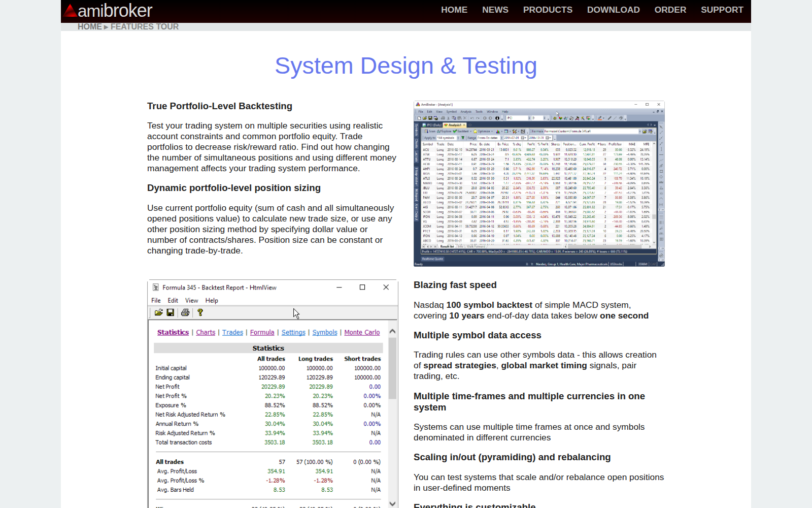Click the 'Annual Return %' row label

click(x=177, y=424)
